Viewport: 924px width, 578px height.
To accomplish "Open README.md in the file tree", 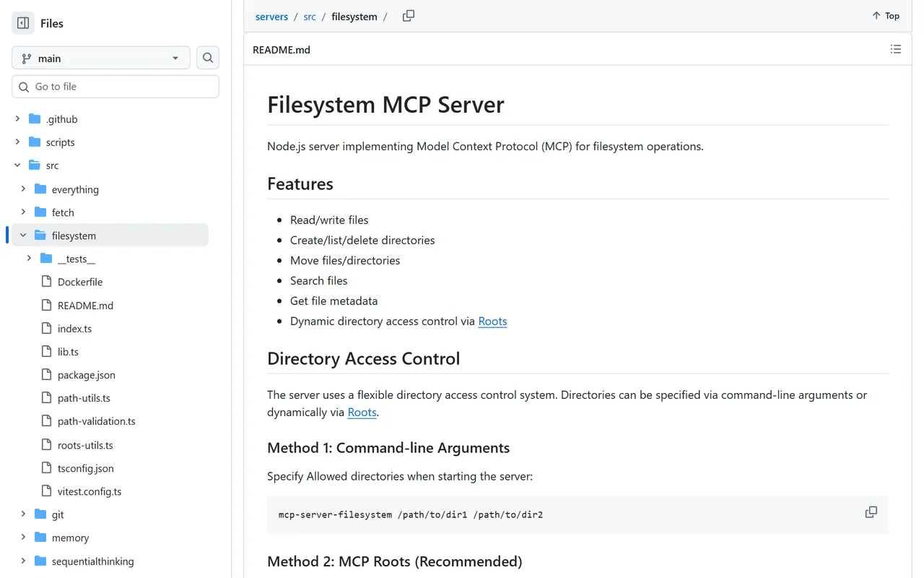I will coord(85,306).
